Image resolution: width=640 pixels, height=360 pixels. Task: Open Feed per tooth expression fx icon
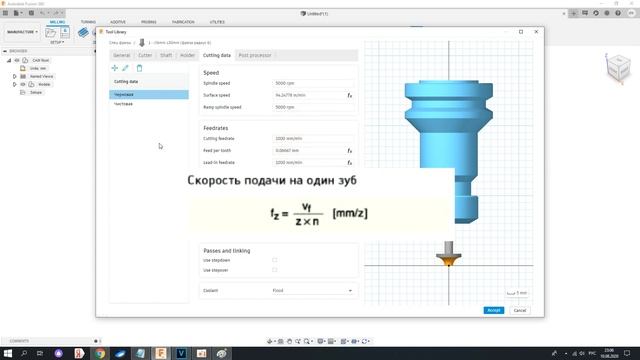pos(350,151)
